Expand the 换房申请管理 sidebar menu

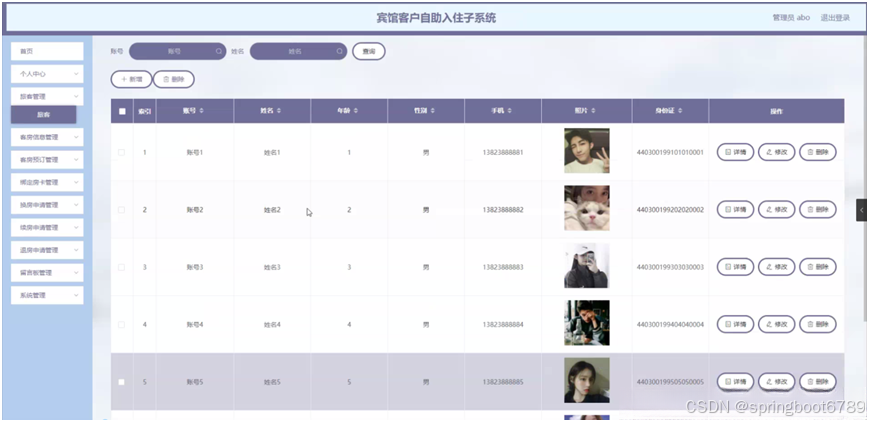(x=47, y=205)
